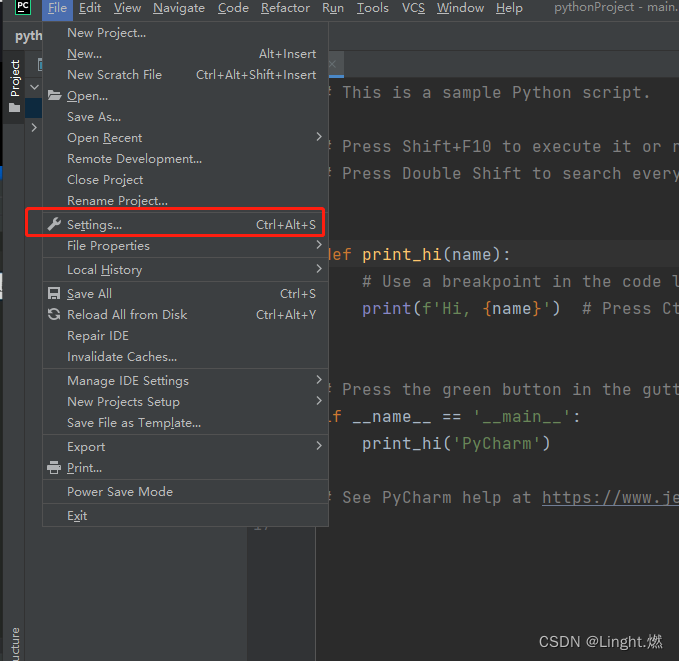Expand the Local History submenu
679x661 pixels.
coord(185,269)
